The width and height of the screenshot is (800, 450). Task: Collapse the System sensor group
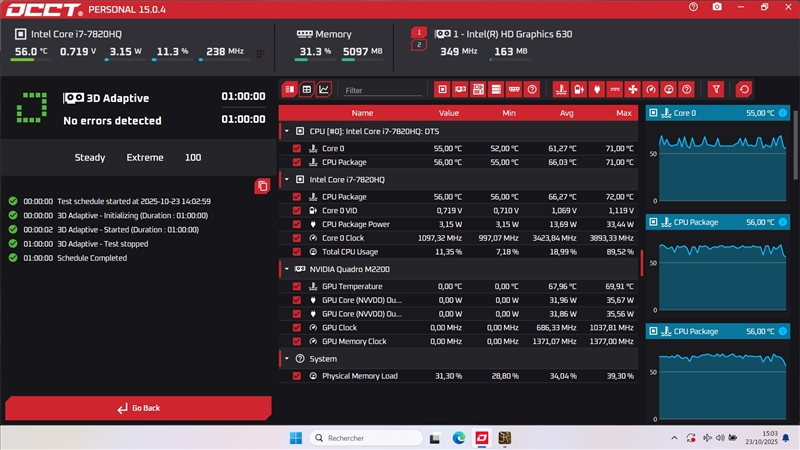pyautogui.click(x=287, y=359)
